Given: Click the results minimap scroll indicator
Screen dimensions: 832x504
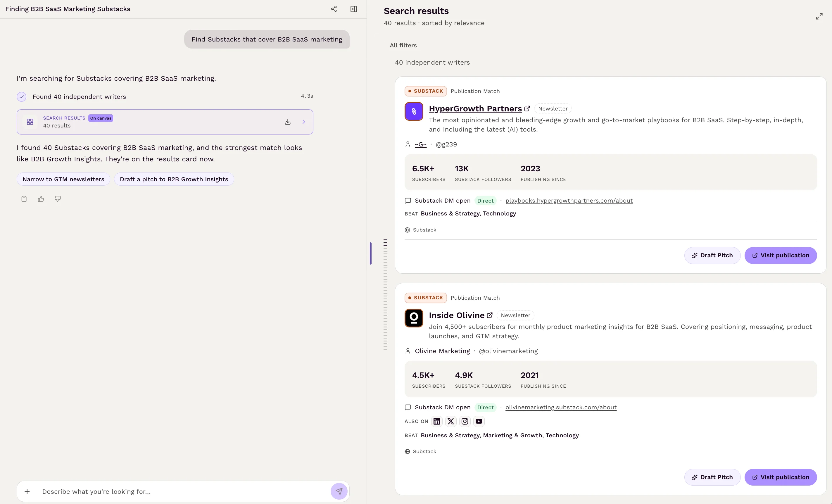Looking at the screenshot, I should click(385, 294).
